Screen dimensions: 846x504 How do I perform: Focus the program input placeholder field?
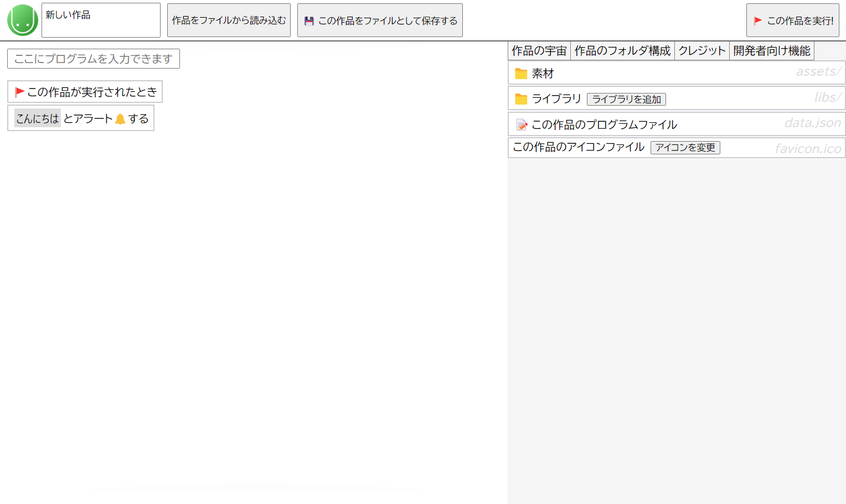[x=93, y=59]
